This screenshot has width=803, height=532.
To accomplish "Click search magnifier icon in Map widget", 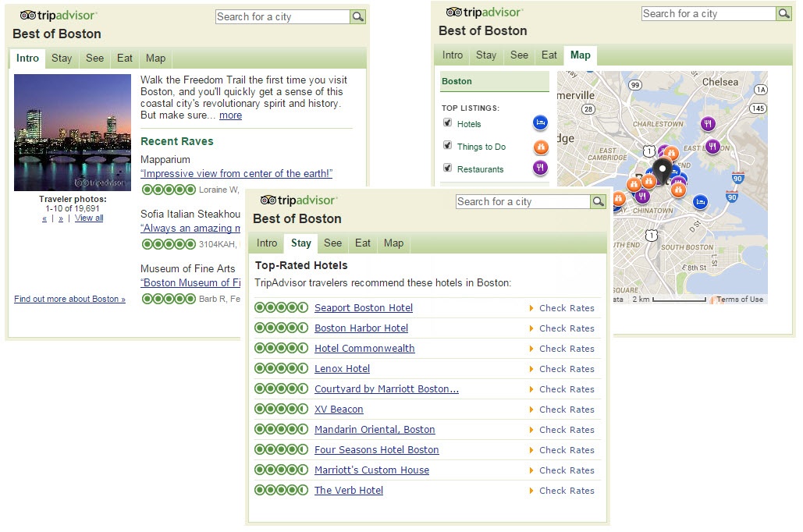I will coord(784,14).
